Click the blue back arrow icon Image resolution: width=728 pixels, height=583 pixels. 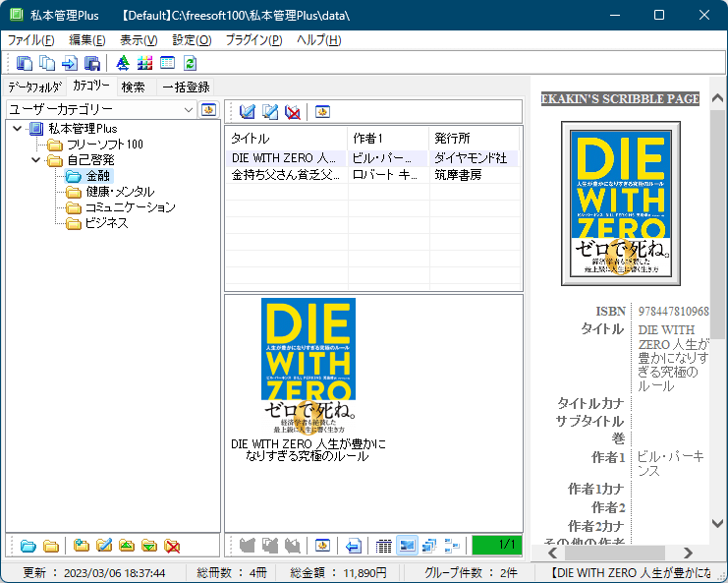354,546
